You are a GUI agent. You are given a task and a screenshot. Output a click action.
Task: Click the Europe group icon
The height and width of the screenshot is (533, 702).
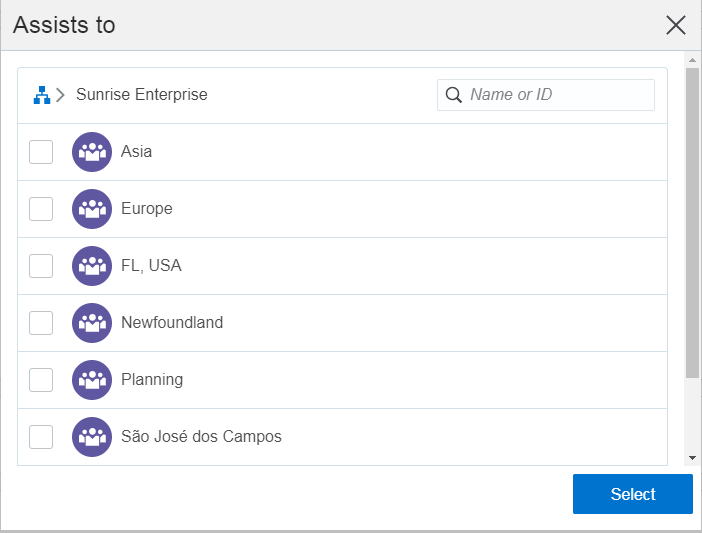tap(92, 209)
